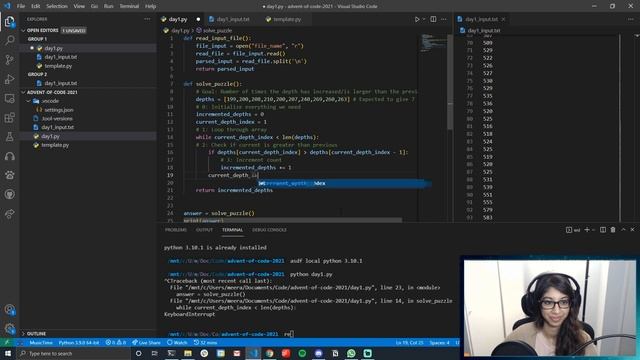Accept the current_depth_index autocomplete suggestion
Viewport: 640px width, 360px height.
click(x=344, y=183)
